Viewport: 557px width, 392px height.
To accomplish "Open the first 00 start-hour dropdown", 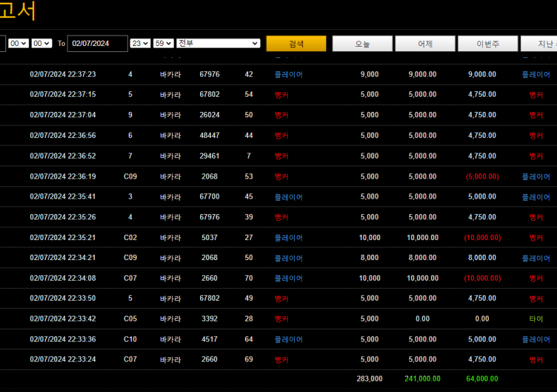I will [x=19, y=43].
